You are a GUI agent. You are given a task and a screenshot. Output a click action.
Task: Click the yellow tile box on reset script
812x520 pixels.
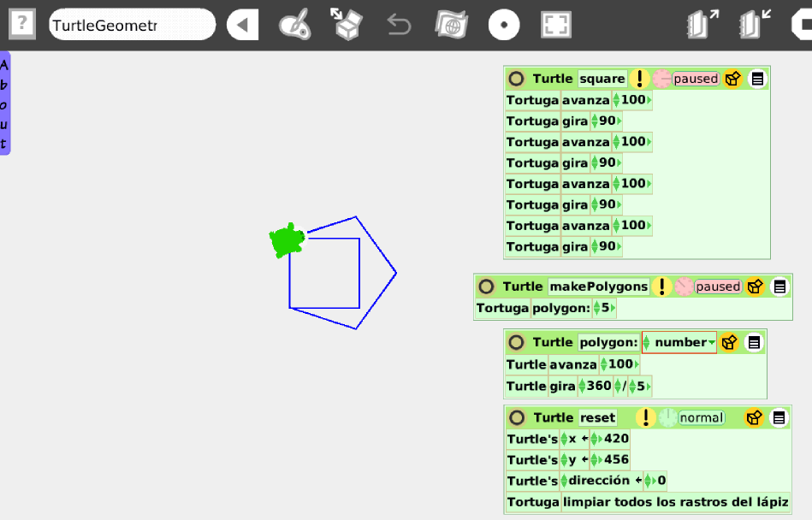coord(754,417)
